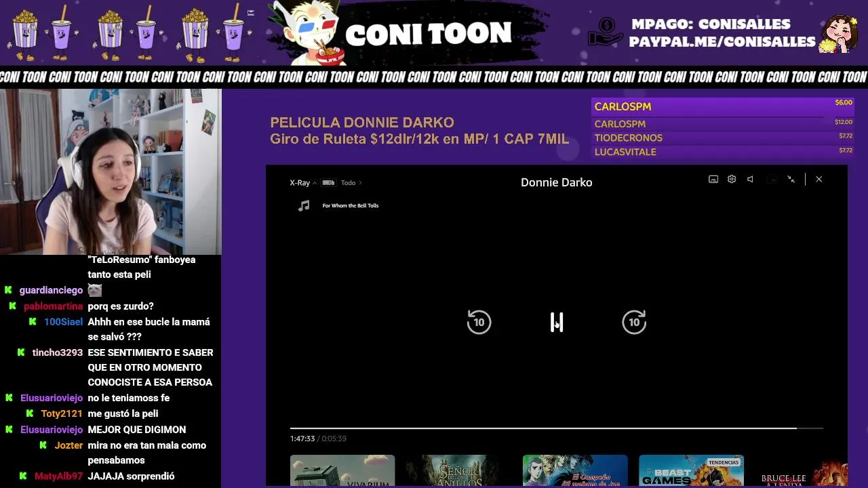868x488 pixels.
Task: Exit fullscreen using the shrink arrows icon
Action: click(x=791, y=180)
